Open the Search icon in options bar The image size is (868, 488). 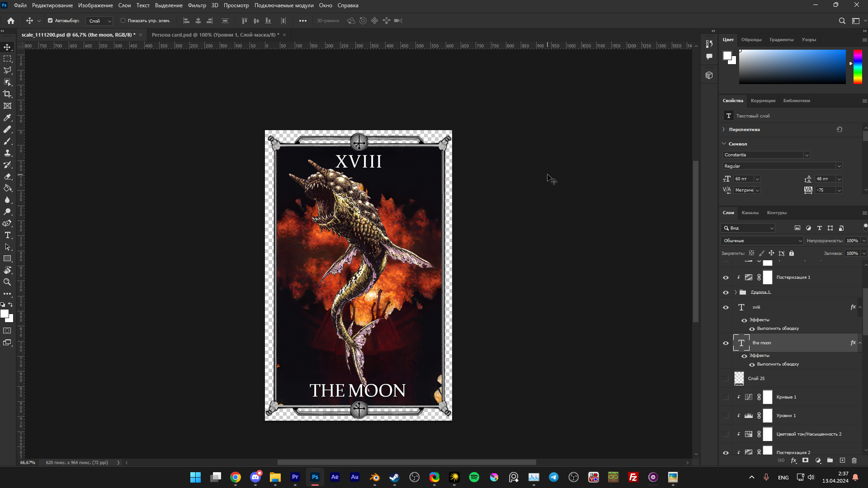click(x=842, y=21)
